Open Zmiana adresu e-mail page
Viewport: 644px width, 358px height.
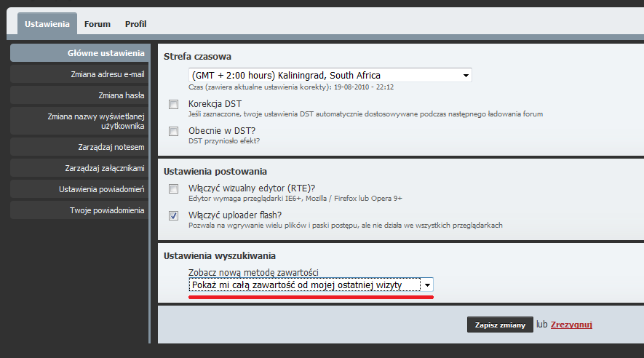(x=79, y=74)
